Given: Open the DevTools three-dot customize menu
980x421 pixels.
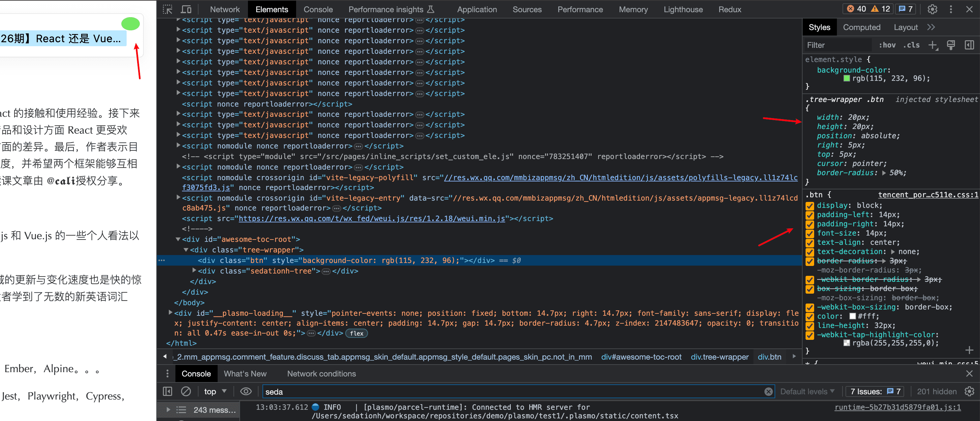Looking at the screenshot, I should pyautogui.click(x=951, y=10).
